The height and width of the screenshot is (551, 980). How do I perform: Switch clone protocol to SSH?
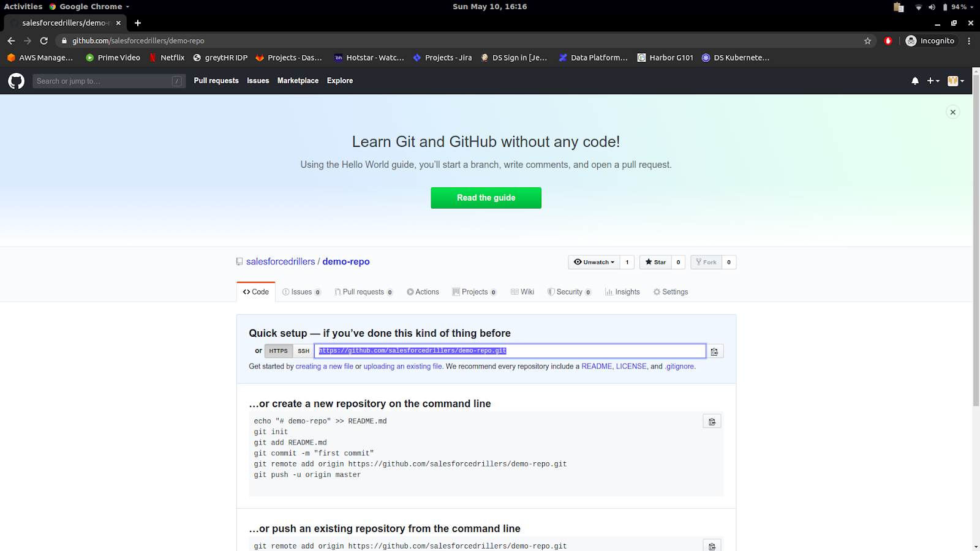click(303, 351)
